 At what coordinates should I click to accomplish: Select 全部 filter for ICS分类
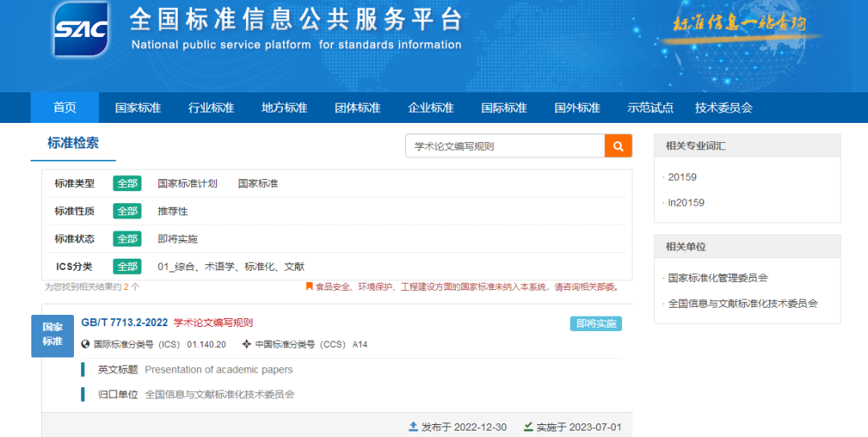(x=127, y=267)
